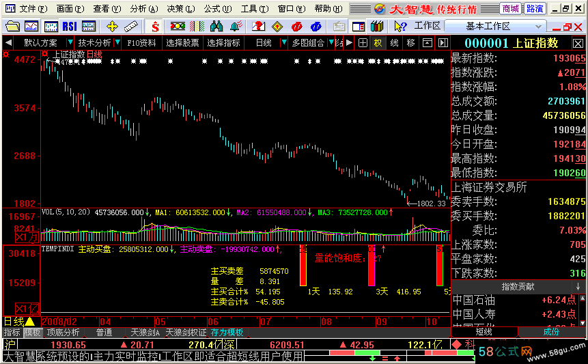Click the colored stripes pattern icon
This screenshot has height=364, width=588.
[x=197, y=26]
